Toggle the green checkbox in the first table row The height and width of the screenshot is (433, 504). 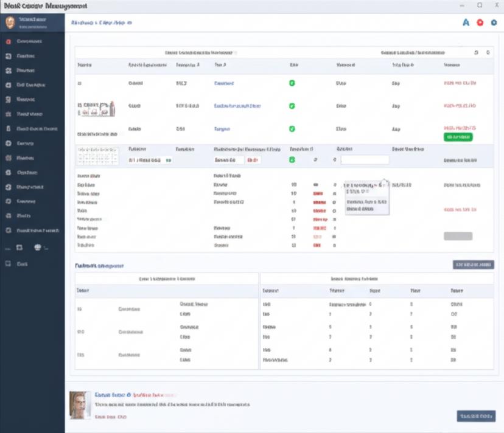(292, 83)
